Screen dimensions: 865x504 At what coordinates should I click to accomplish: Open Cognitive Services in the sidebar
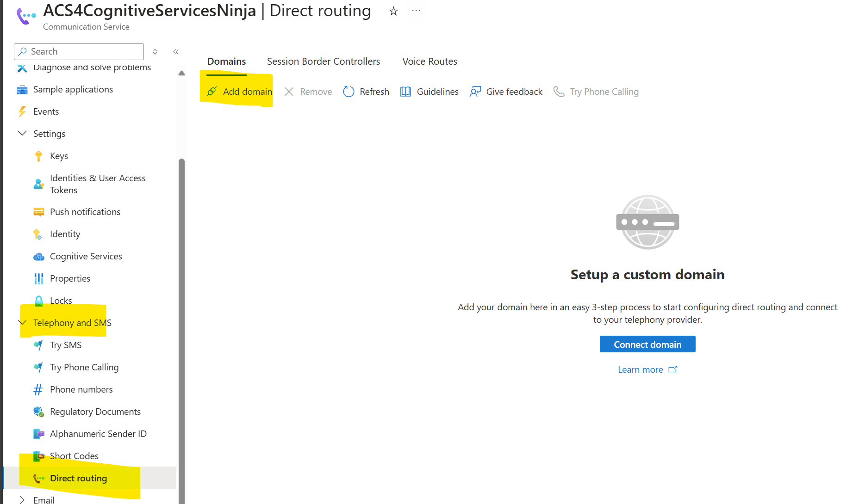tap(86, 257)
